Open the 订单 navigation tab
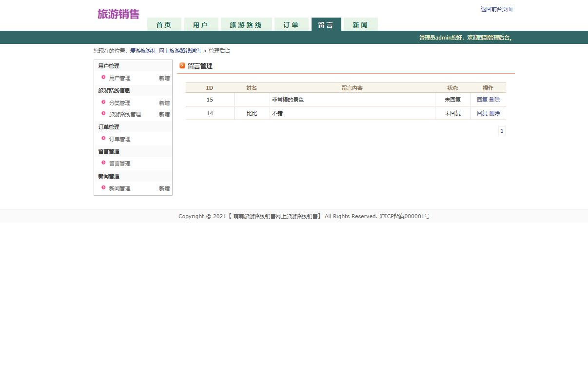Viewport: 588px width, 390px height. pyautogui.click(x=292, y=24)
